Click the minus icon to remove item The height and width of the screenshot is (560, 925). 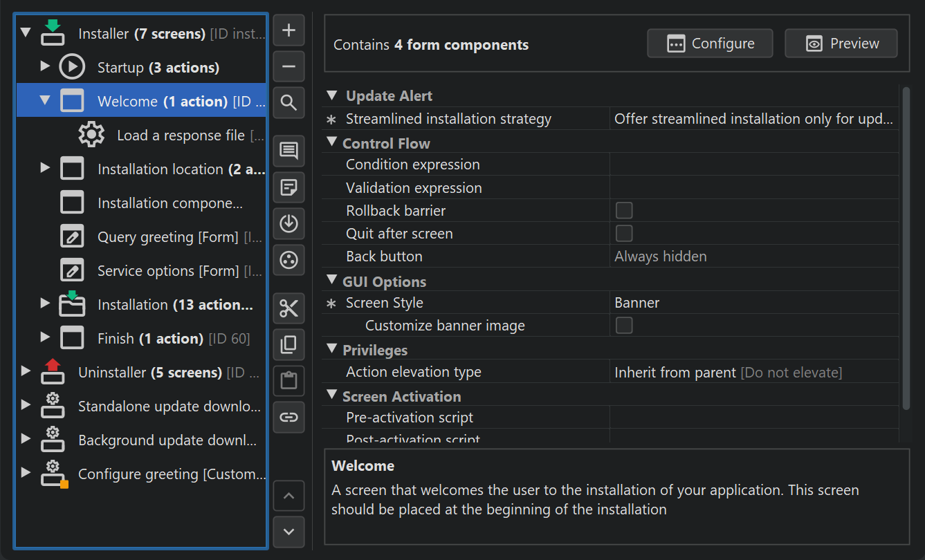click(x=289, y=67)
